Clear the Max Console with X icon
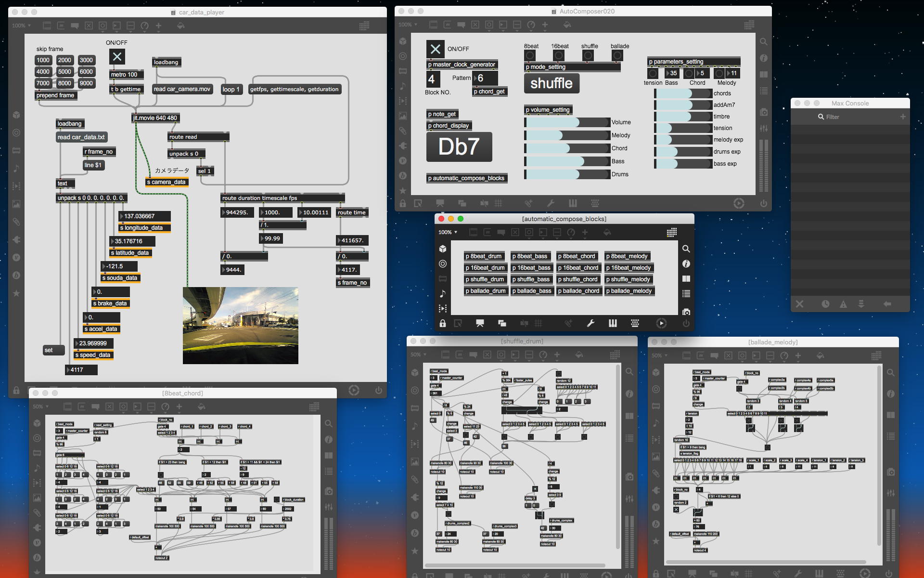 (x=799, y=304)
